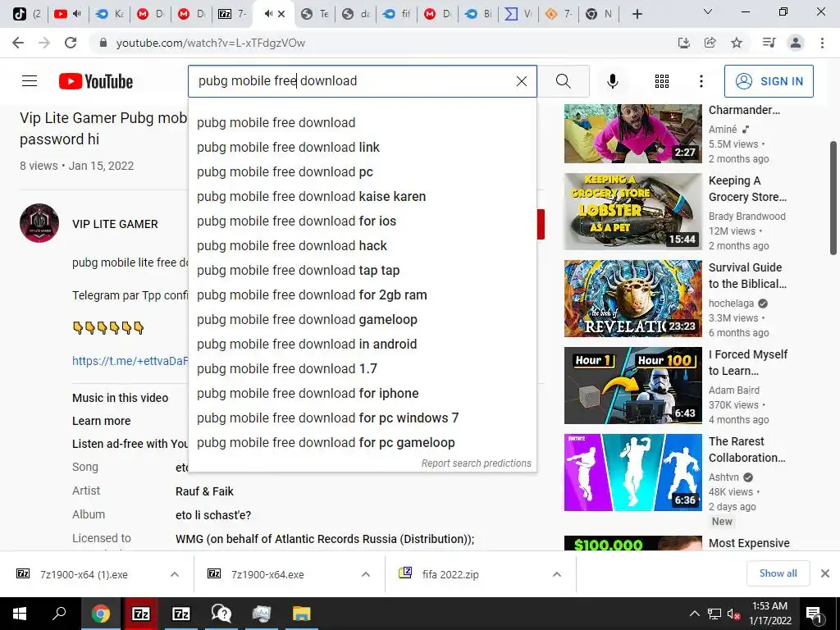
Task: Select suggestion 'pubg mobile free download 1.7'
Action: tap(362, 369)
